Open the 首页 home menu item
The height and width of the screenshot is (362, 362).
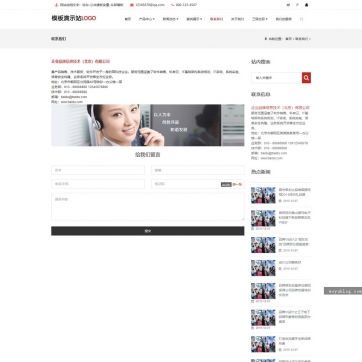128,19
